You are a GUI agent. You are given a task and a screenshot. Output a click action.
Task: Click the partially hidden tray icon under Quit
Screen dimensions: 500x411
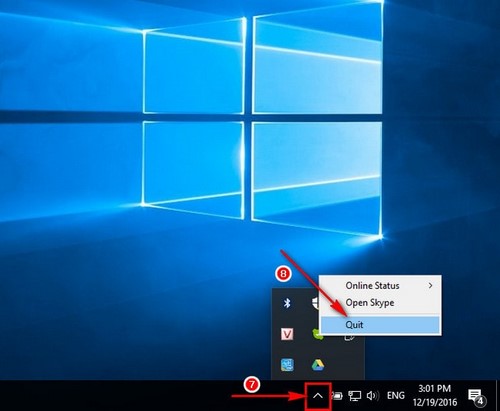(350, 338)
